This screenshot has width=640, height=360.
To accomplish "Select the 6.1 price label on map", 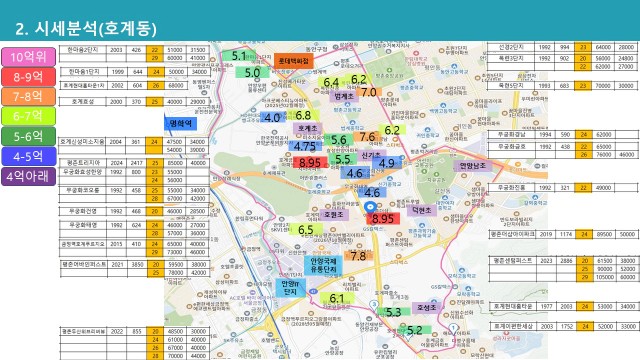I will click(336, 298).
